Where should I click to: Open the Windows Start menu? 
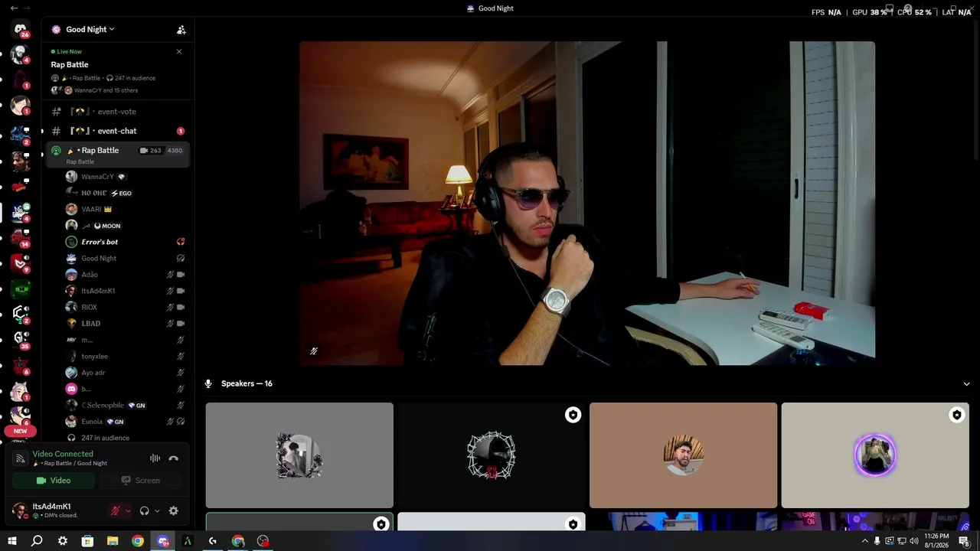coord(11,541)
